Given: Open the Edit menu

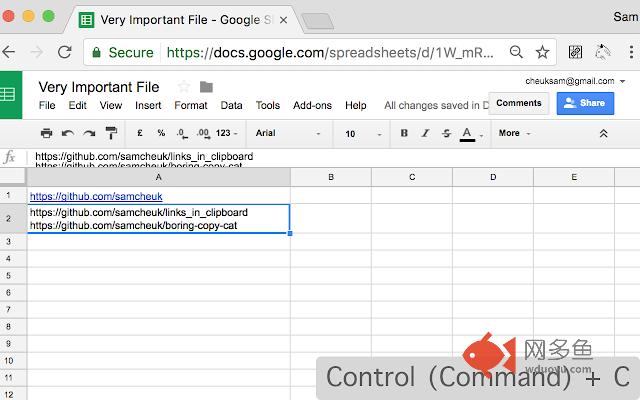Looking at the screenshot, I should pos(78,105).
